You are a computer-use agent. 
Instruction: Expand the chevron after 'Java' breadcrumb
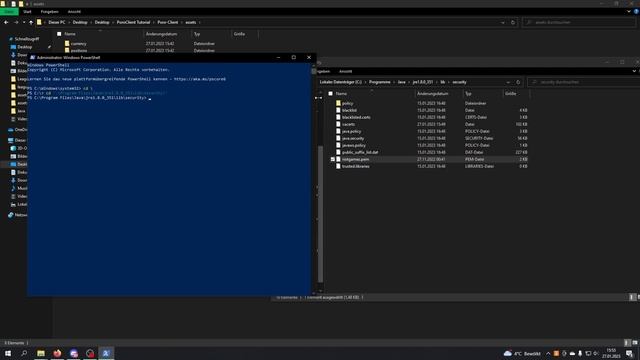409,82
